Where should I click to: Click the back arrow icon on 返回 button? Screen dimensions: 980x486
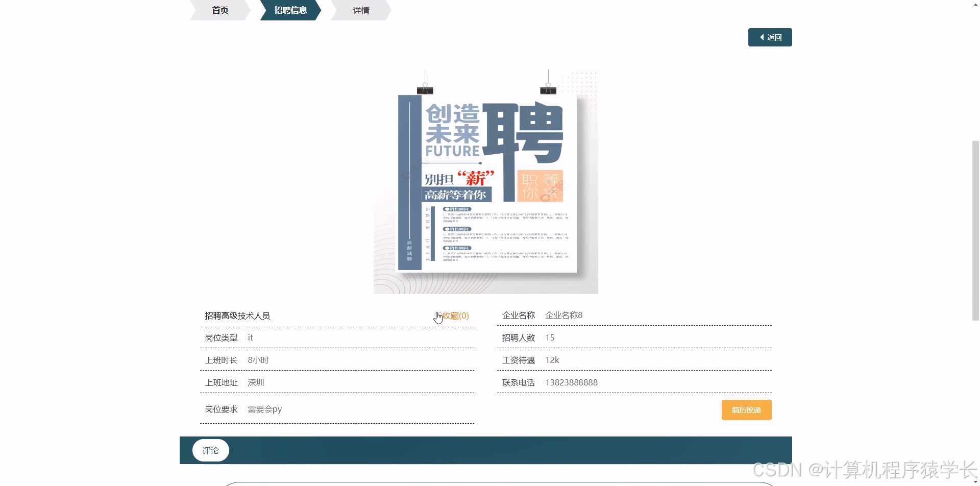point(762,37)
